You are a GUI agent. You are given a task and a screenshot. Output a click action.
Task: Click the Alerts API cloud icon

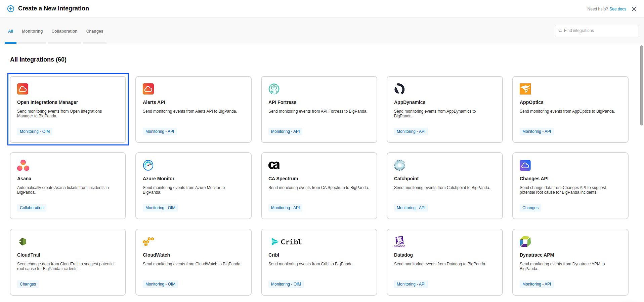coord(148,89)
